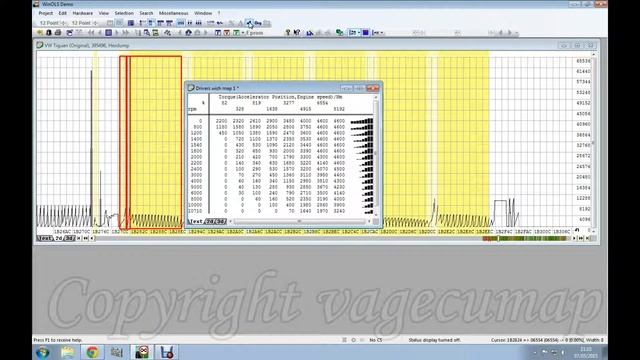Image resolution: width=640 pixels, height=360 pixels.
Task: Click the blue square icon between the navigation arrows
Action: [x=109, y=33]
